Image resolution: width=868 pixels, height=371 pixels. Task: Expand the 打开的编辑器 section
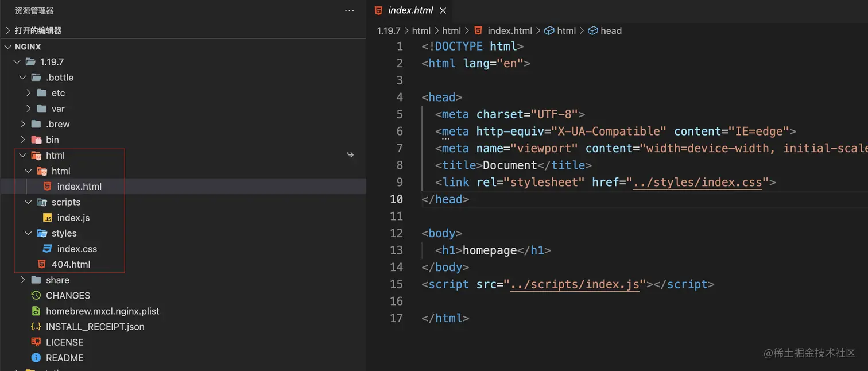[x=8, y=30]
